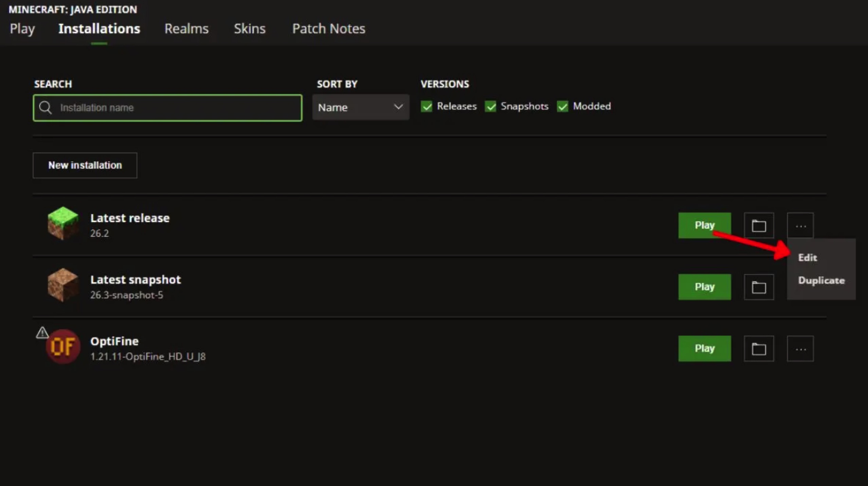Click the New installation button

click(85, 165)
